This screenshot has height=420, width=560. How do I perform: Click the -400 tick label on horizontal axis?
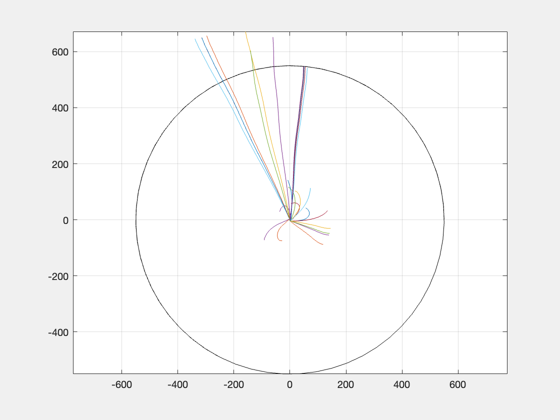(x=178, y=385)
